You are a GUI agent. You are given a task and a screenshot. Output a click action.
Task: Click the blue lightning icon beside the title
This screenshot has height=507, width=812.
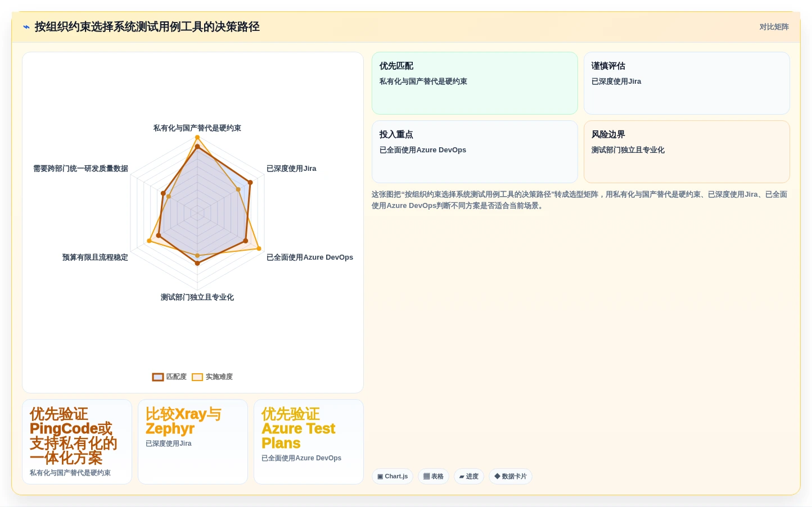pos(26,27)
